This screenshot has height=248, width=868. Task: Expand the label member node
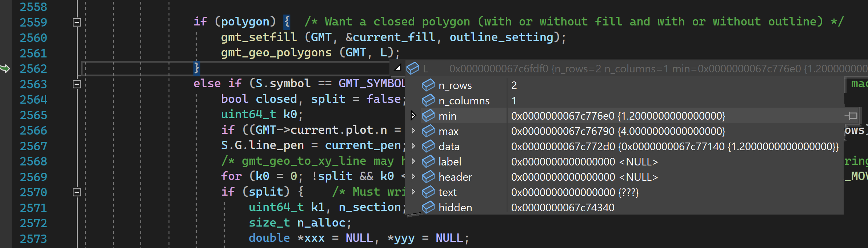tap(413, 161)
